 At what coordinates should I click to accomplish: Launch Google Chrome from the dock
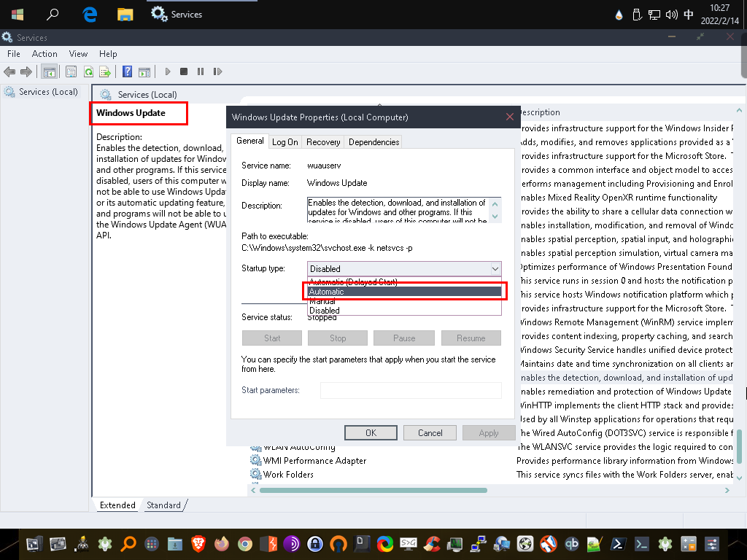[x=245, y=543]
